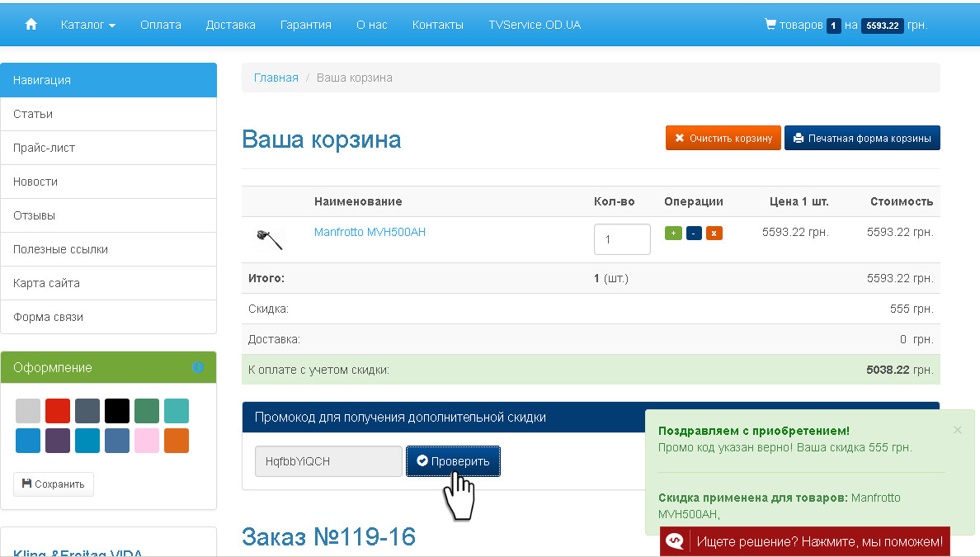This screenshot has height=557, width=980.
Task: Open the Оплата menu item
Action: pos(161,25)
